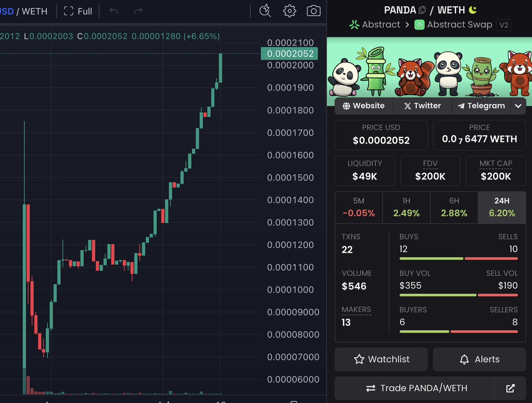Click the moon icon next to WETH
The image size is (532, 403).
pyautogui.click(x=473, y=10)
